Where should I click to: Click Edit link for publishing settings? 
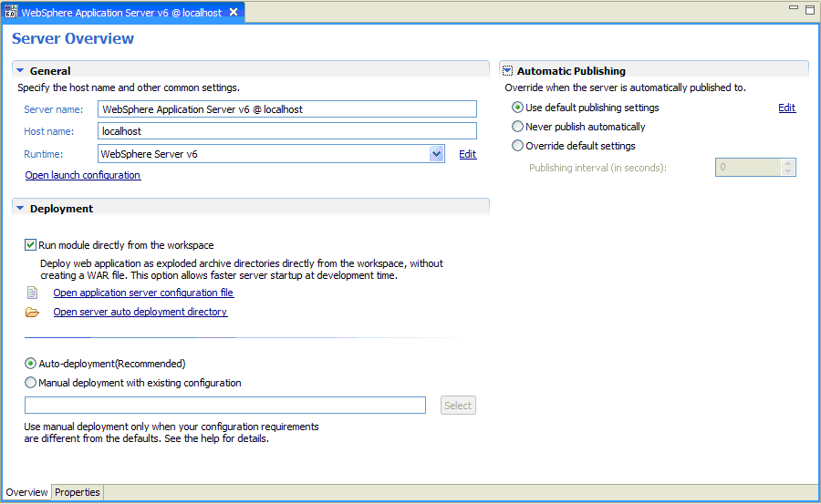click(786, 108)
